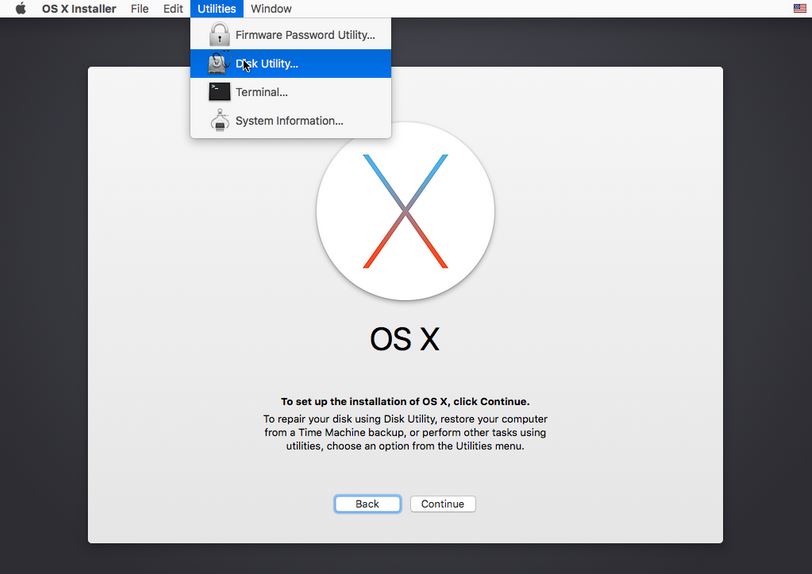812x574 pixels.
Task: Open the Apple menu
Action: 21,9
